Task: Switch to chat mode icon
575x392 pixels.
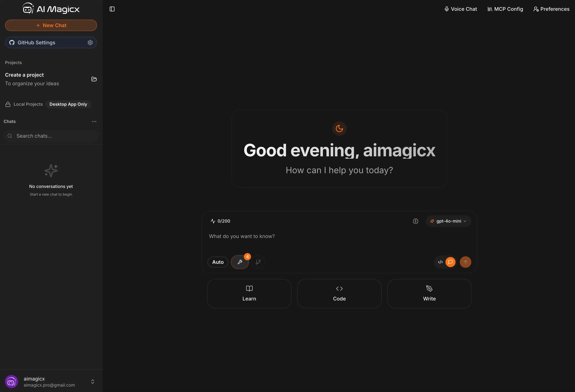Action: (450, 262)
